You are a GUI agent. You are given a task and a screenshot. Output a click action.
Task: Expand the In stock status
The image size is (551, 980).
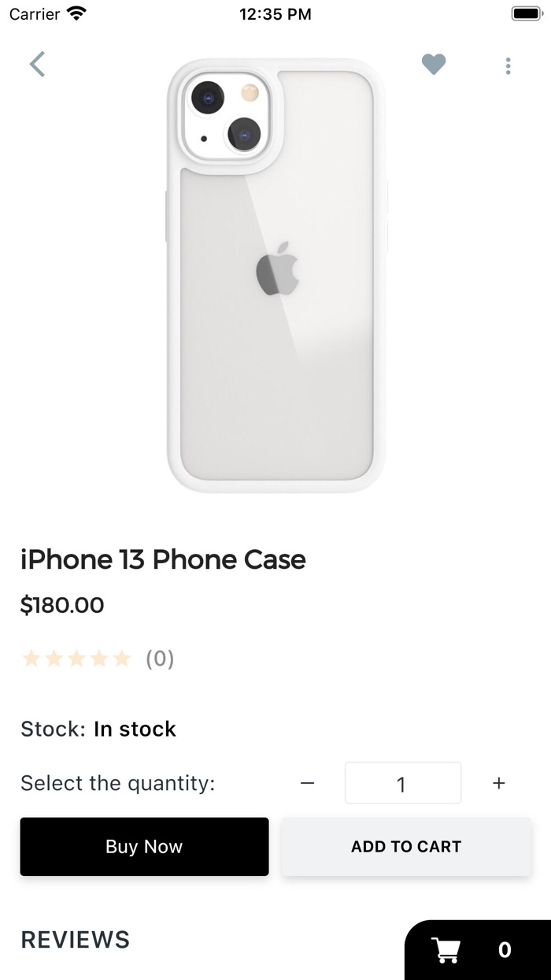(135, 729)
